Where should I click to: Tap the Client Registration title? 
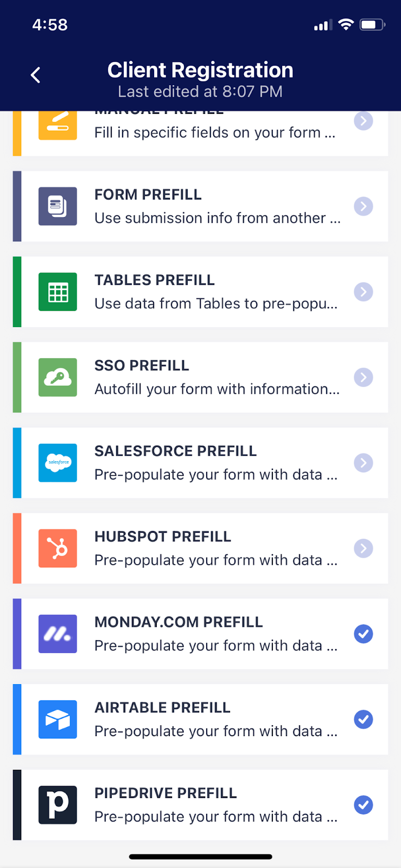200,71
